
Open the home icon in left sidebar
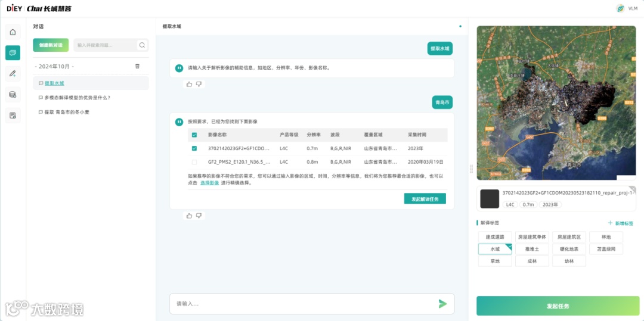pyautogui.click(x=13, y=32)
